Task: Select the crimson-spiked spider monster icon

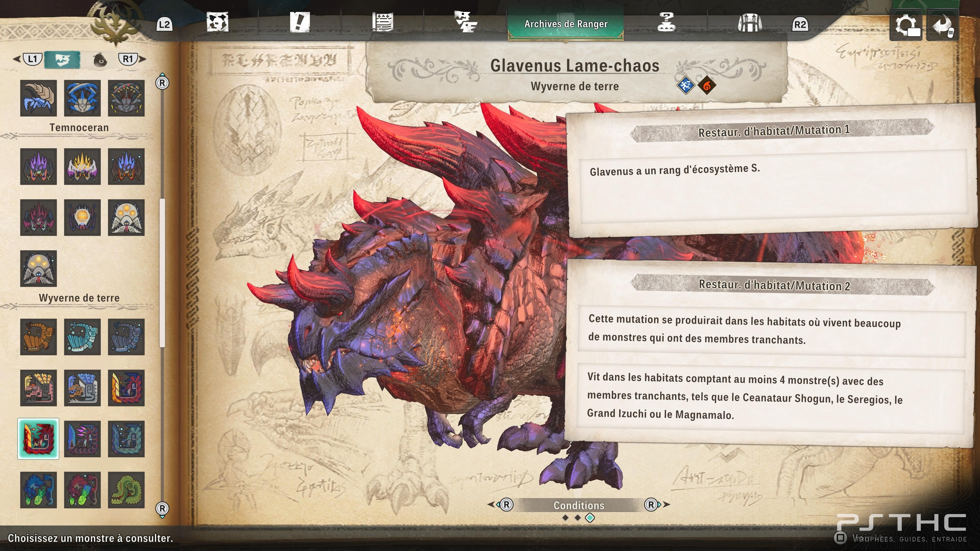Action: (x=39, y=218)
